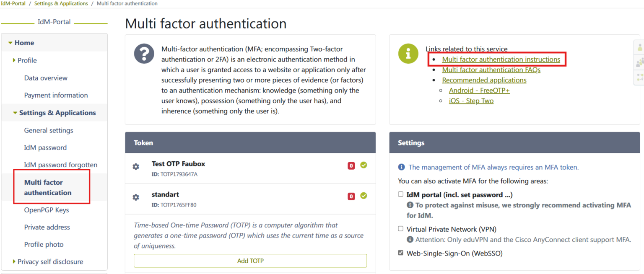Enable MFA for IdM portal checkbox

click(x=401, y=194)
